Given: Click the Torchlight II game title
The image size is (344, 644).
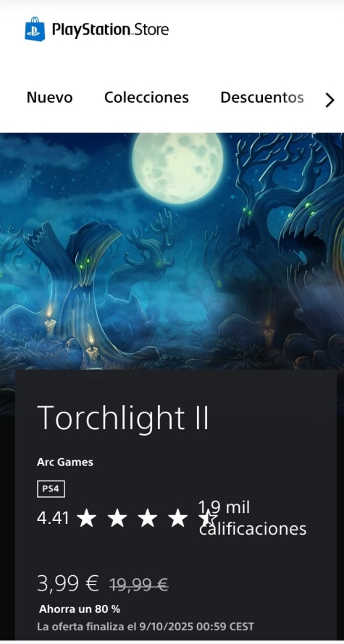Looking at the screenshot, I should click(123, 418).
